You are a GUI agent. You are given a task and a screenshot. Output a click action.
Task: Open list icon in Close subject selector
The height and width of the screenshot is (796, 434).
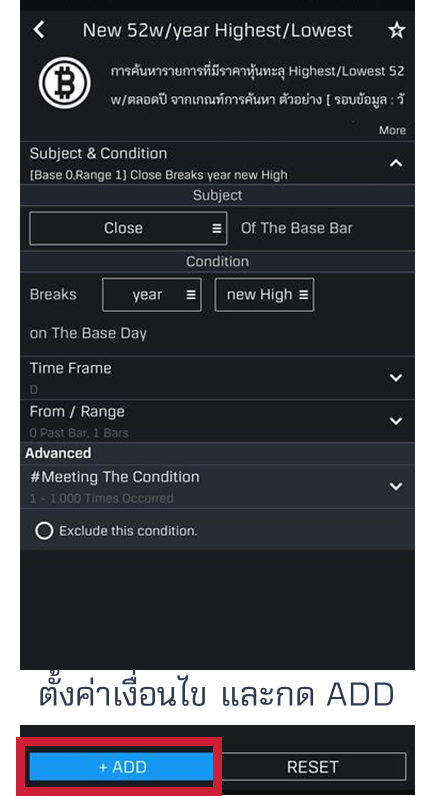[x=216, y=228]
